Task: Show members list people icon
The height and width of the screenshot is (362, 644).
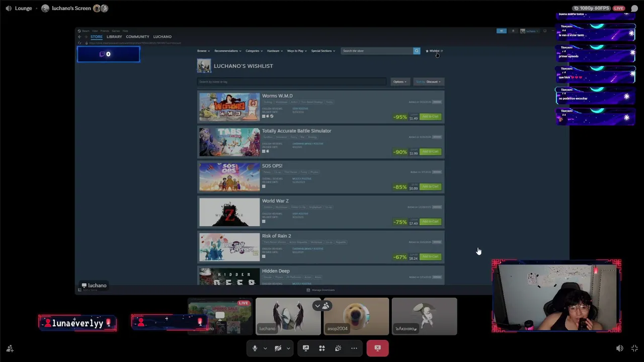Action: pyautogui.click(x=326, y=305)
